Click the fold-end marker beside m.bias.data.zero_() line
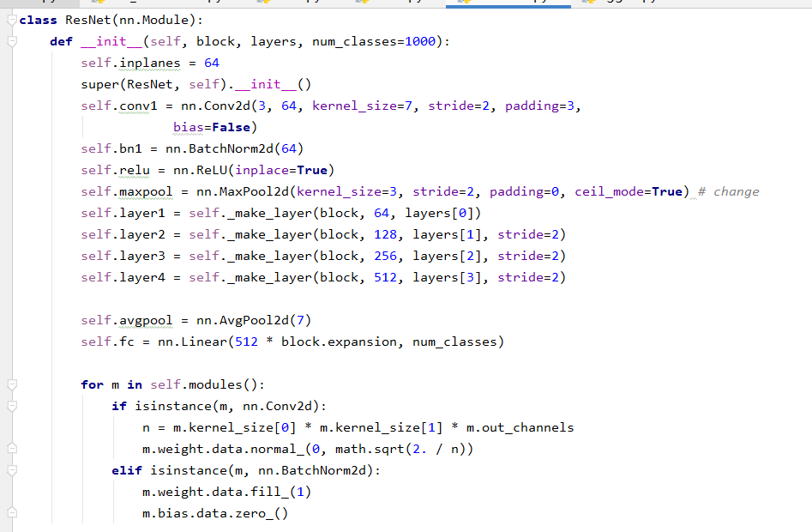 coord(12,513)
